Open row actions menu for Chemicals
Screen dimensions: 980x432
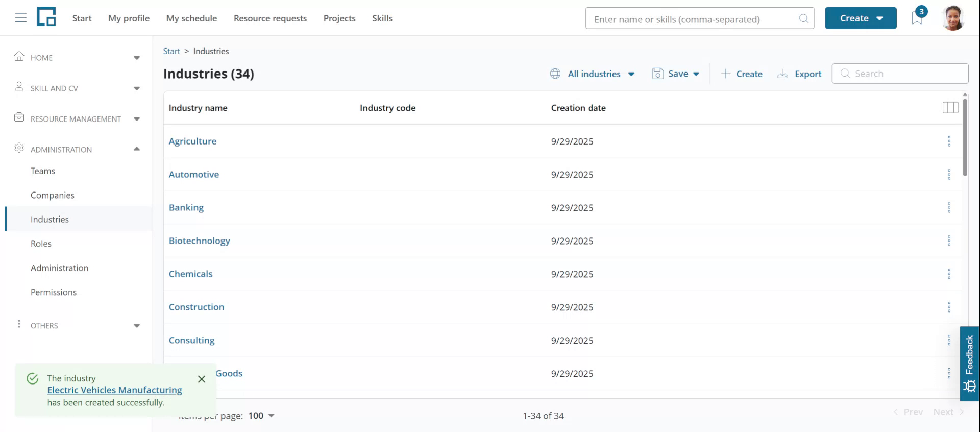[x=949, y=274]
